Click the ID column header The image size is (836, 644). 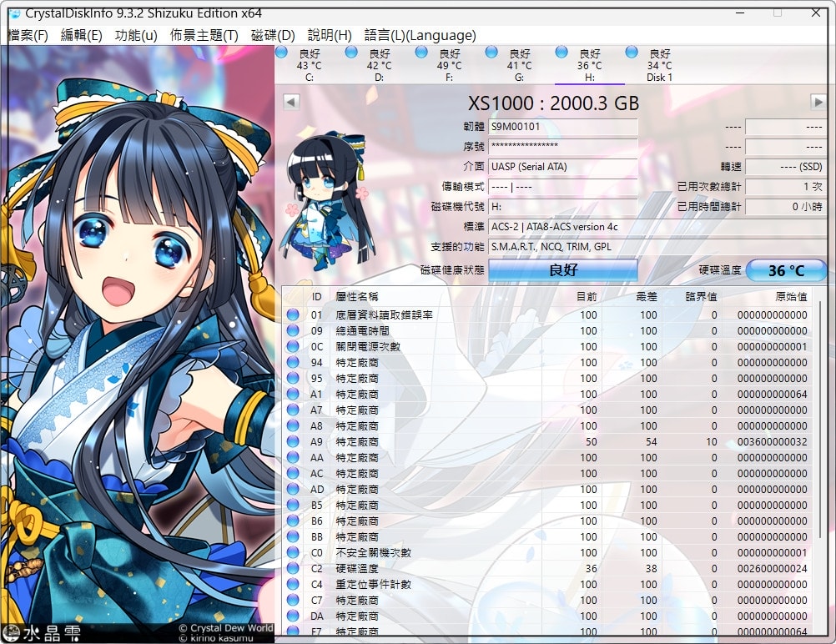pos(317,297)
